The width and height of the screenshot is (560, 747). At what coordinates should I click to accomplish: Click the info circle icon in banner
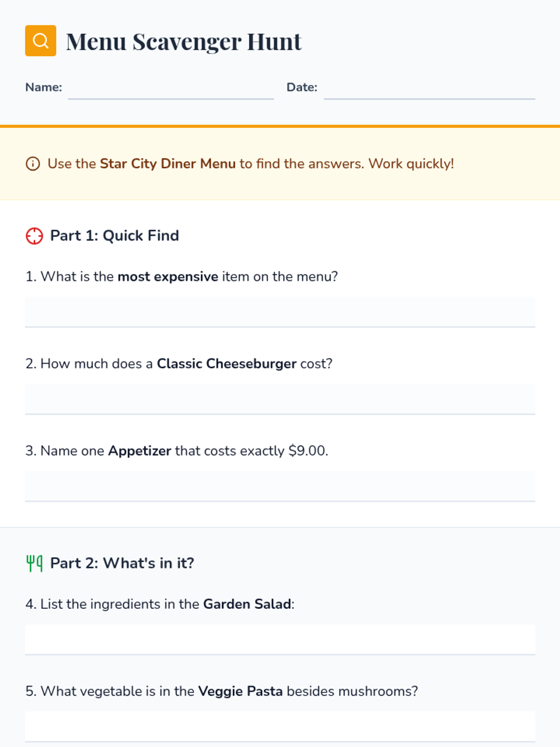pos(33,164)
